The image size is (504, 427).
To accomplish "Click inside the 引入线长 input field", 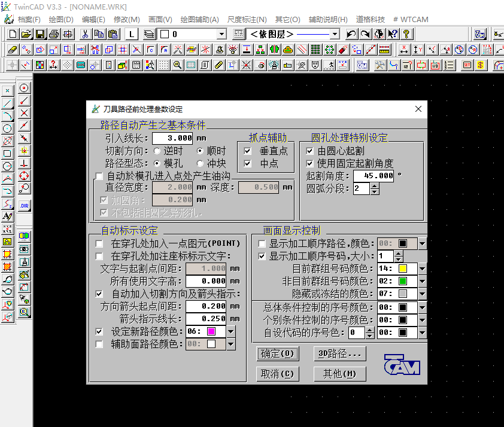I will (x=174, y=138).
